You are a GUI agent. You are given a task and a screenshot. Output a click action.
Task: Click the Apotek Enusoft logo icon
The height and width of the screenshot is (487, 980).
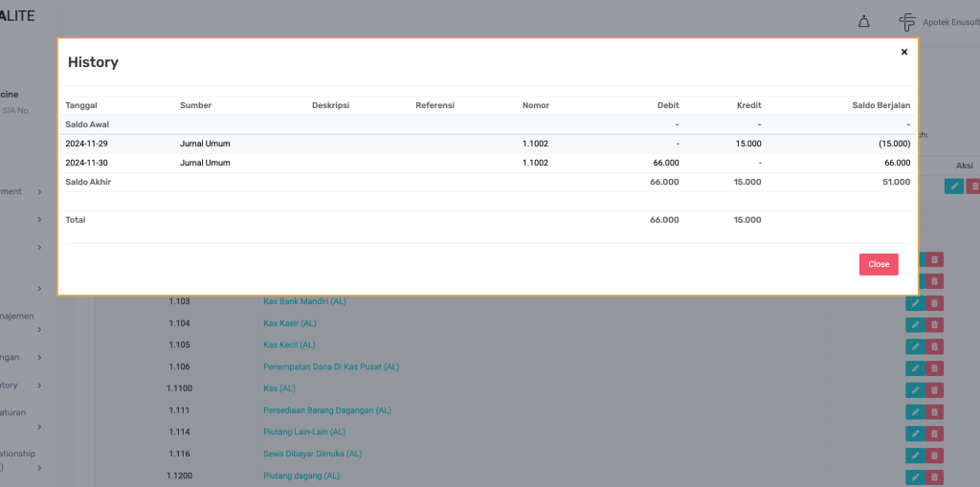pos(907,21)
